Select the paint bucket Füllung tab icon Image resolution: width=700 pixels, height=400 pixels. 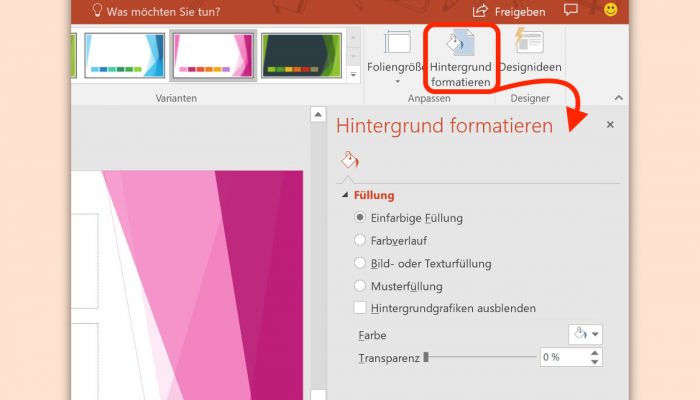click(x=350, y=160)
